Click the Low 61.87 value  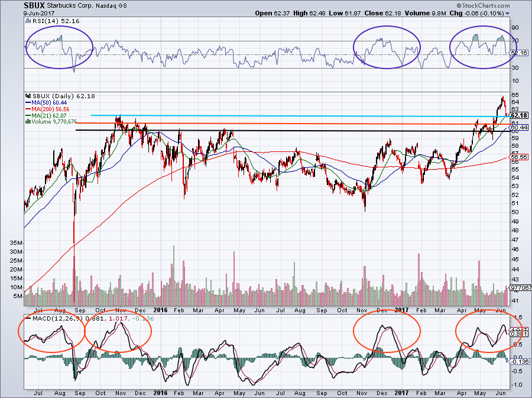(x=345, y=13)
